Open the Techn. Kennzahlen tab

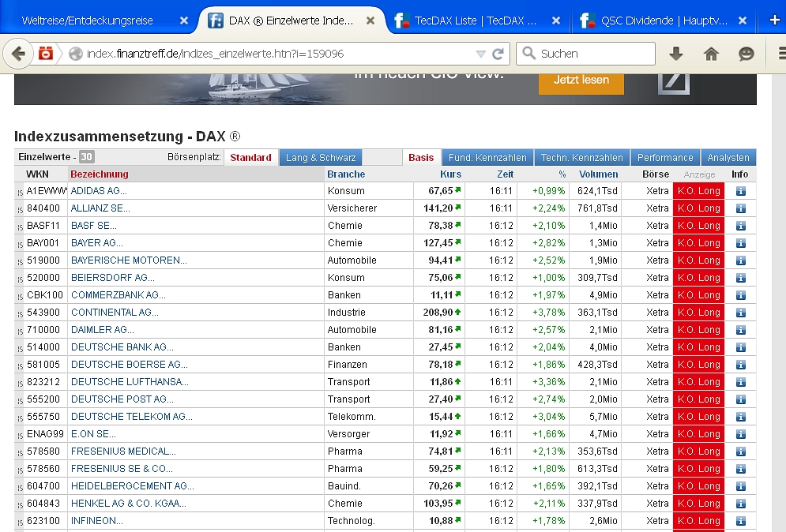tap(582, 157)
